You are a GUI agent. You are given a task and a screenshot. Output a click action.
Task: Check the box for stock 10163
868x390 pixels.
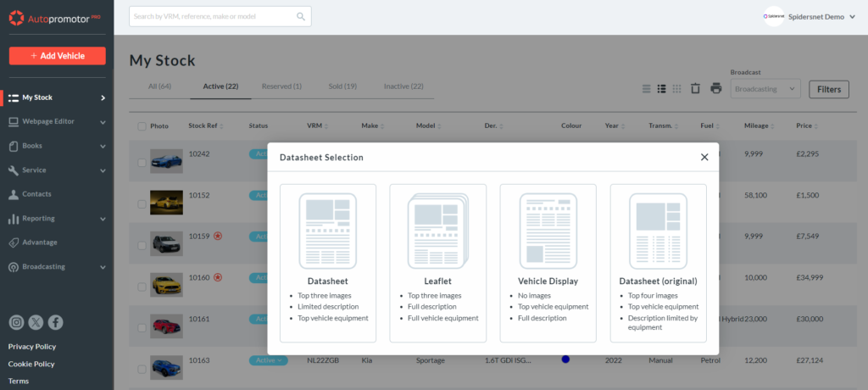[142, 368]
